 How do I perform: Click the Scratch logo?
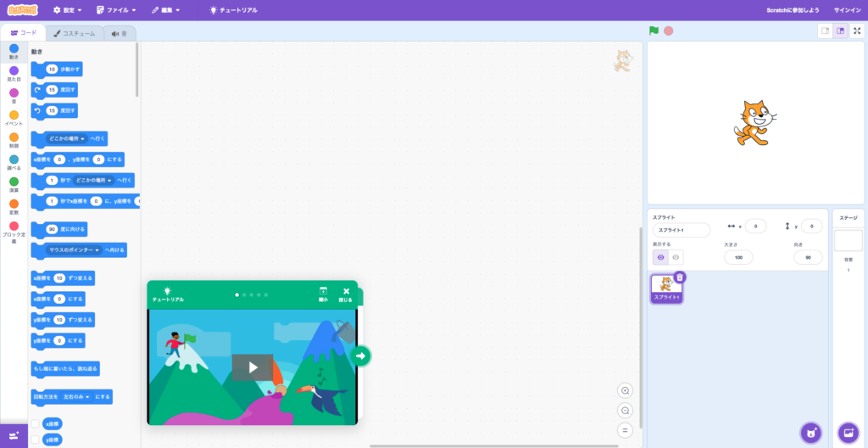[23, 10]
